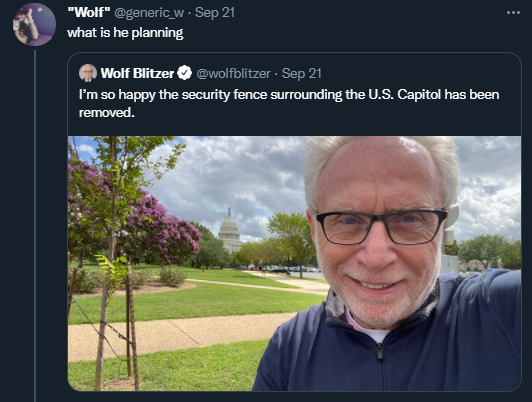Viewport: 532px width, 402px height.
Task: Open the three-dot more options menu
Action: click(x=513, y=13)
